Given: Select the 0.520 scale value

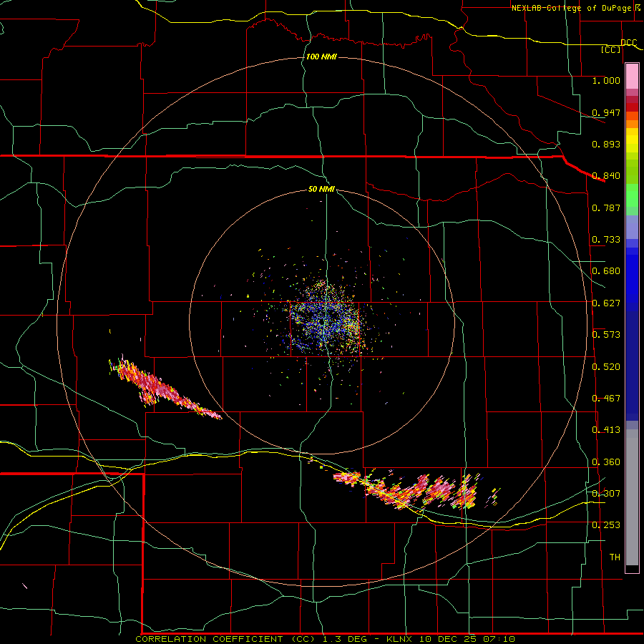Looking at the screenshot, I should pyautogui.click(x=606, y=366).
